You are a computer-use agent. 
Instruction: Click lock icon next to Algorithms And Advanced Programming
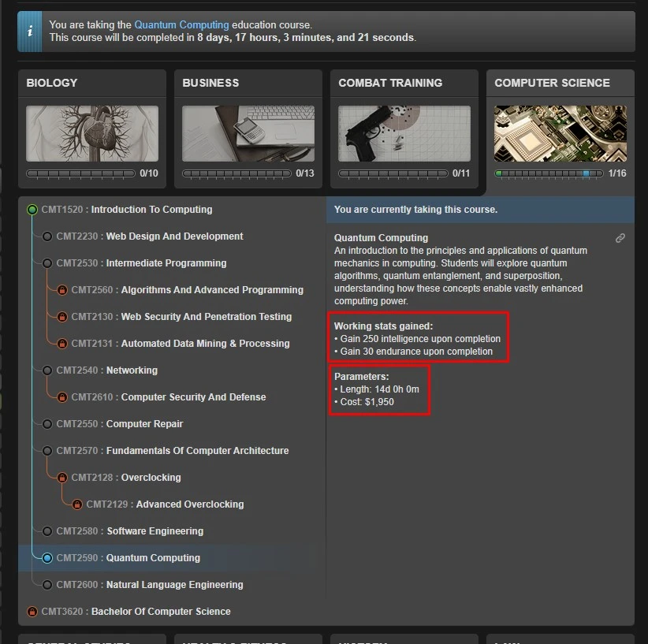(x=62, y=290)
